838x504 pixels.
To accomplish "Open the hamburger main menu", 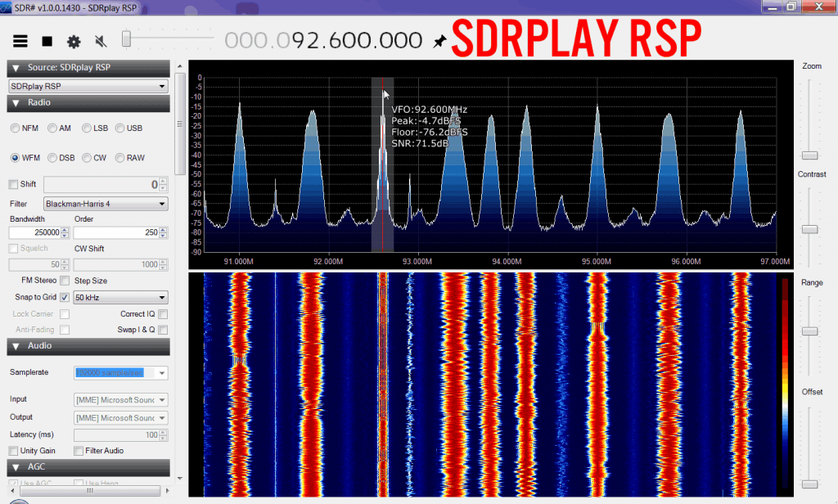I will coord(20,41).
